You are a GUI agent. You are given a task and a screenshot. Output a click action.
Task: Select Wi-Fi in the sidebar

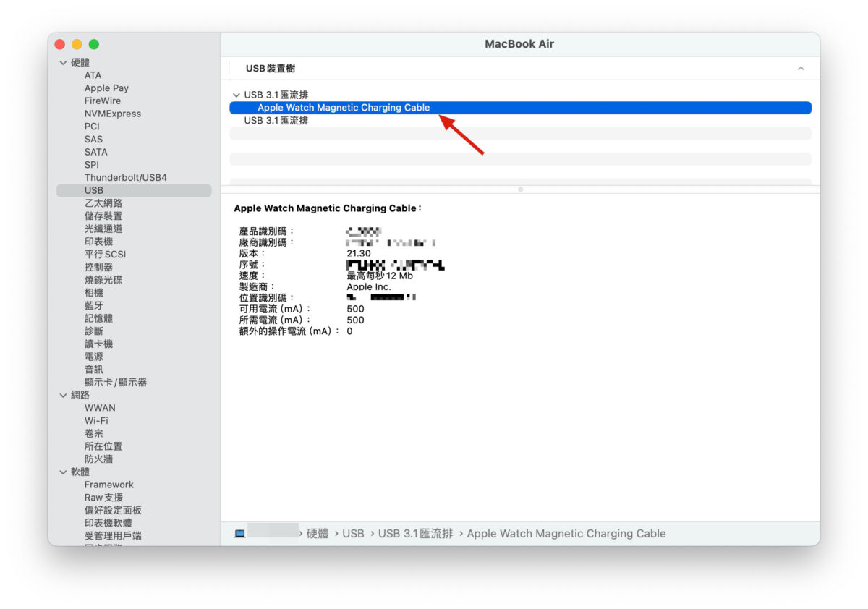(x=96, y=421)
